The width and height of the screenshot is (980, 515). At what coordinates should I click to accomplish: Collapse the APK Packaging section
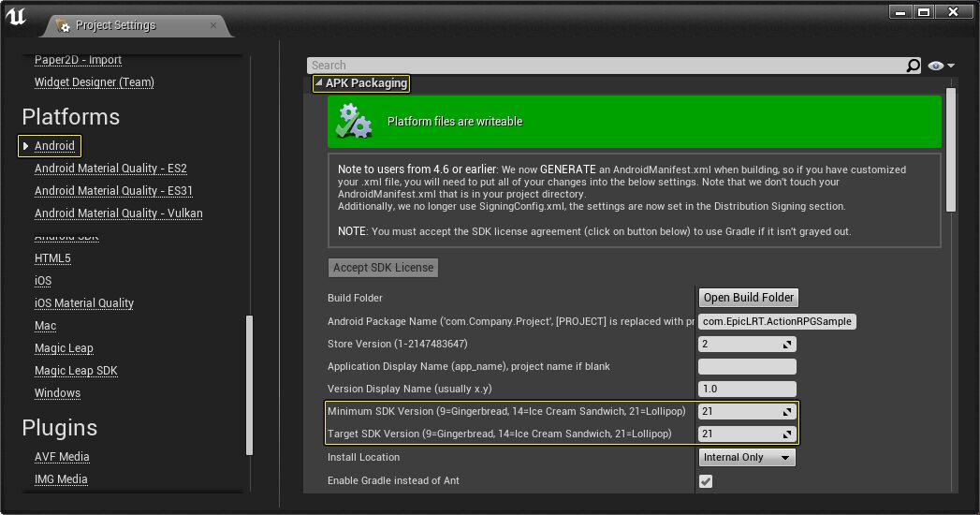(318, 83)
